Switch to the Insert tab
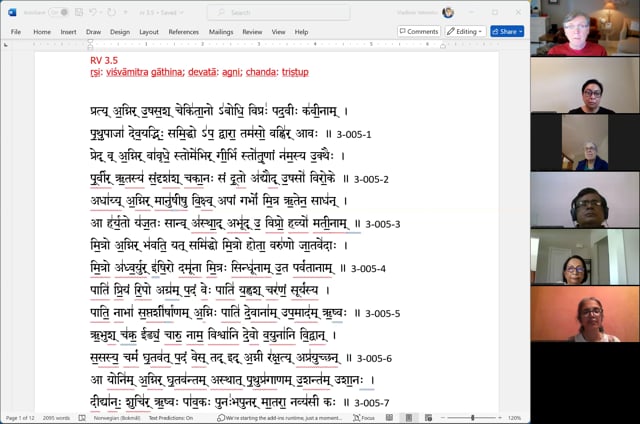This screenshot has width=640, height=424. [68, 32]
